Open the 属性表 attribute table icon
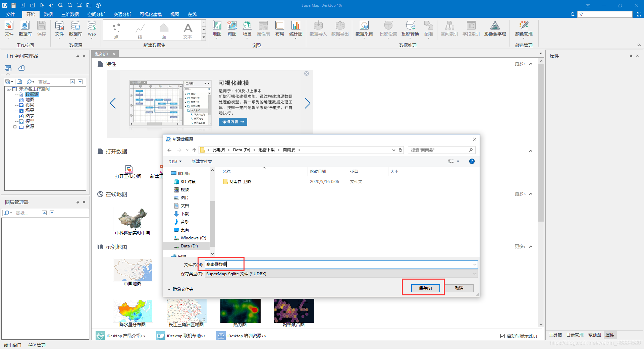Image resolution: width=644 pixels, height=349 pixels. [263, 30]
